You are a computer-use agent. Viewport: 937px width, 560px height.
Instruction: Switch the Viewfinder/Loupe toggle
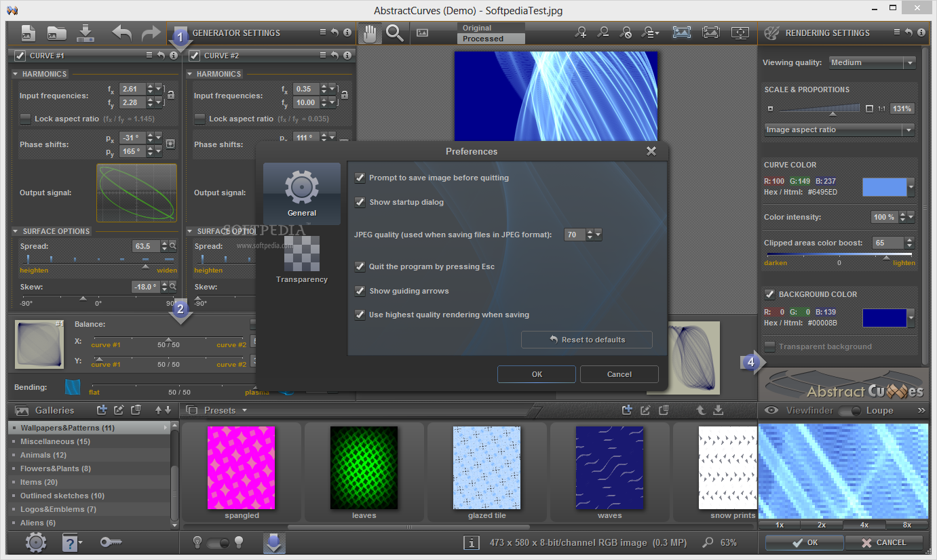click(x=849, y=411)
